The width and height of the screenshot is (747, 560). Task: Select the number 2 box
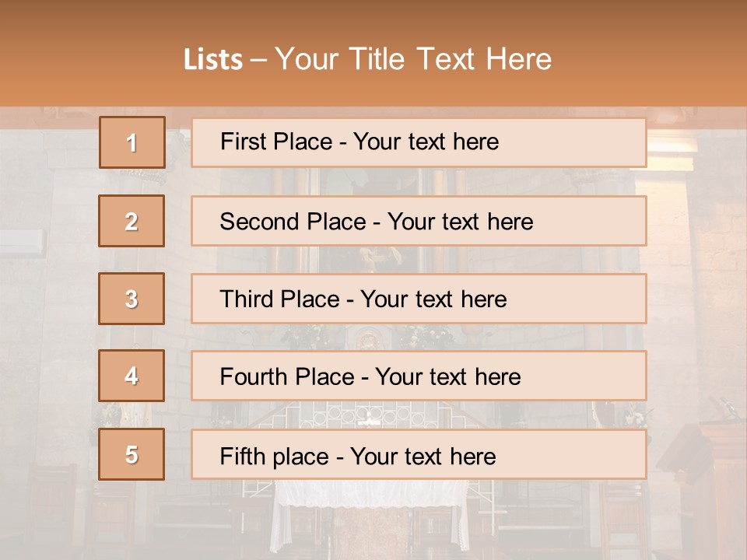(132, 221)
